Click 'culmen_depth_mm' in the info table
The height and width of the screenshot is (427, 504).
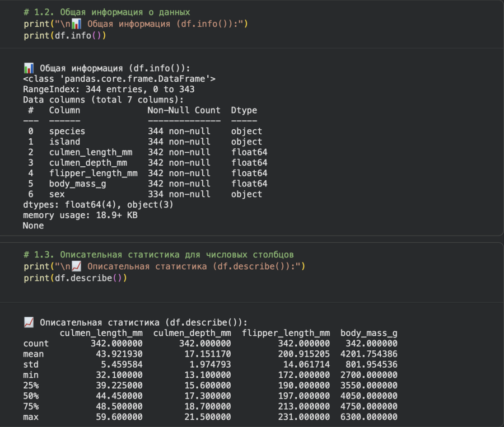[x=88, y=163]
